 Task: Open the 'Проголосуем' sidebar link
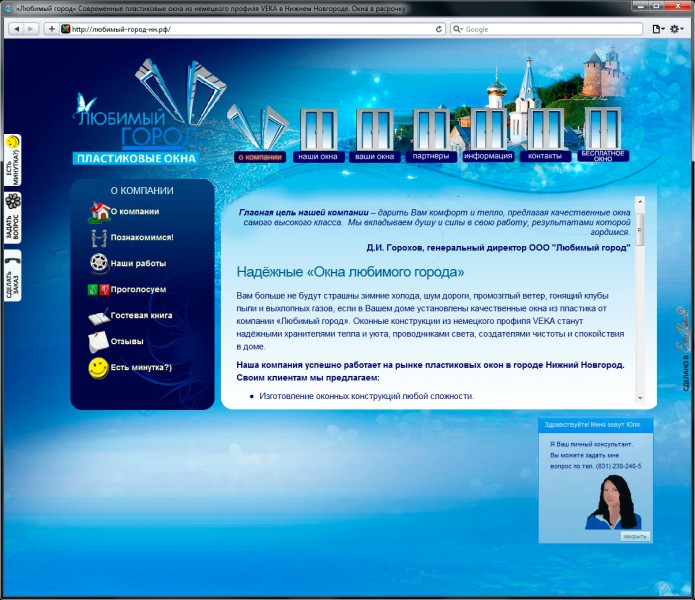pyautogui.click(x=138, y=289)
